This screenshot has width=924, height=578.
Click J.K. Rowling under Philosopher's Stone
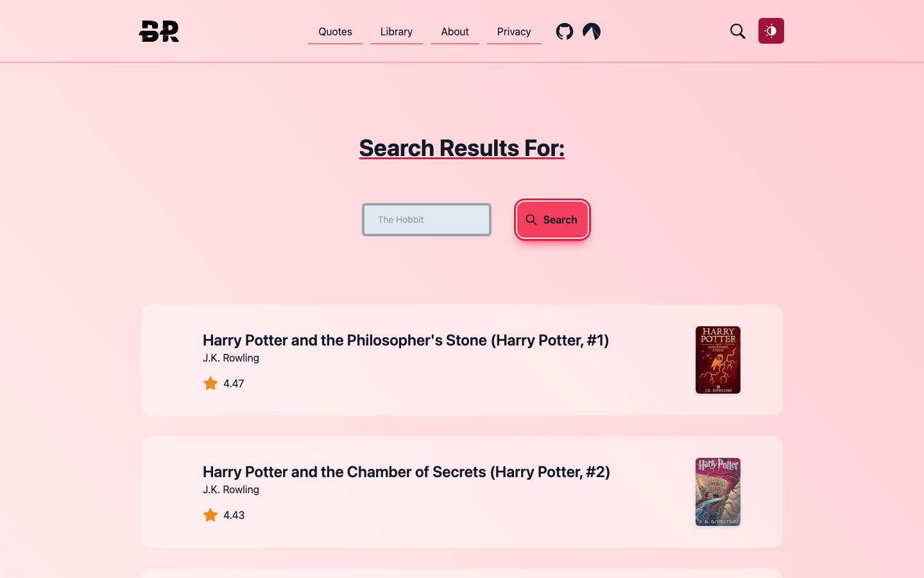[231, 358]
